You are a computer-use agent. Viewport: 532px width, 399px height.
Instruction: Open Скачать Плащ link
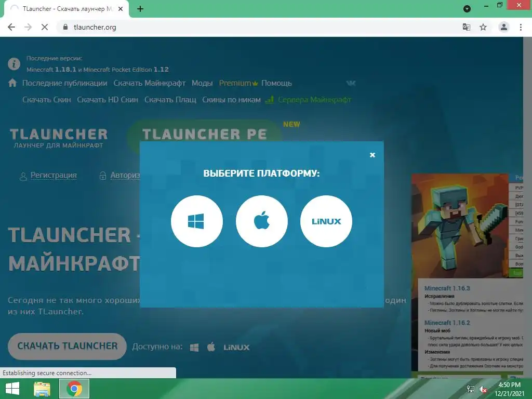tap(170, 100)
